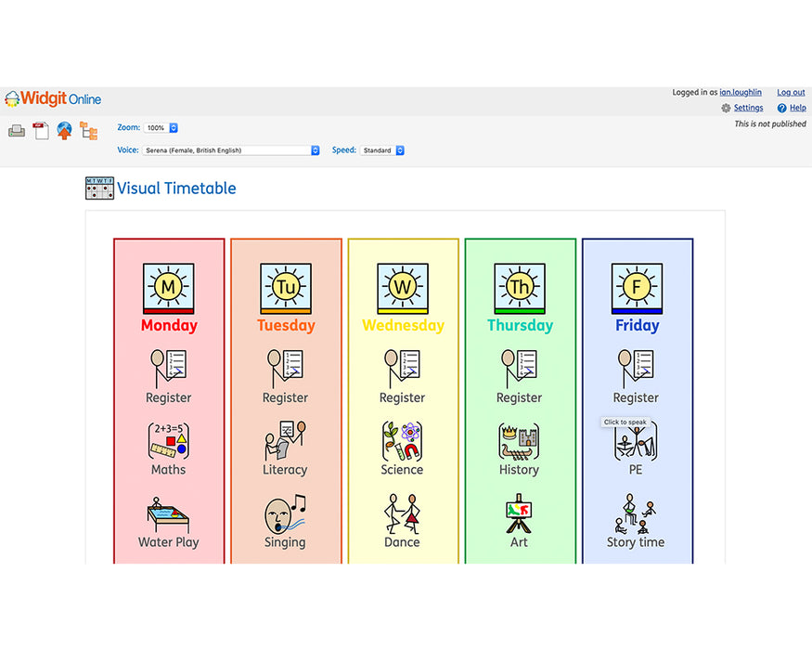Open the Zoom 100% dropdown
812x650 pixels.
tap(161, 128)
